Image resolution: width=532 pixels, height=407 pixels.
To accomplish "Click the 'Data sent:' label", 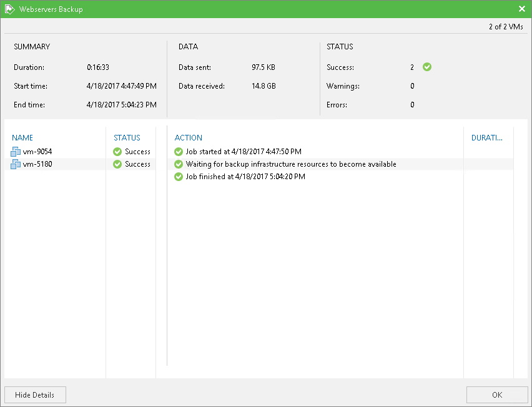I will [195, 67].
